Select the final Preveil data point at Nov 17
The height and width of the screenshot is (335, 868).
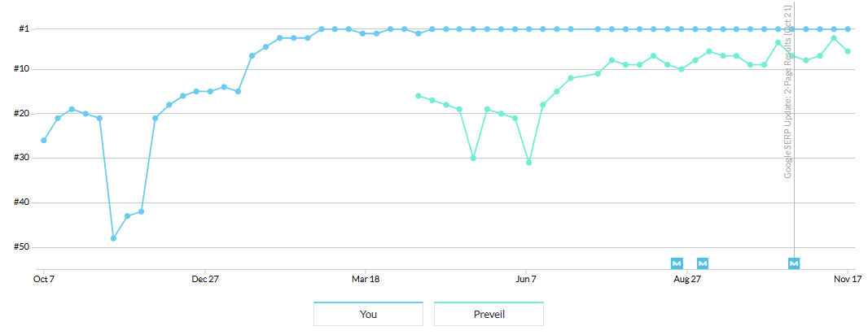[x=848, y=51]
